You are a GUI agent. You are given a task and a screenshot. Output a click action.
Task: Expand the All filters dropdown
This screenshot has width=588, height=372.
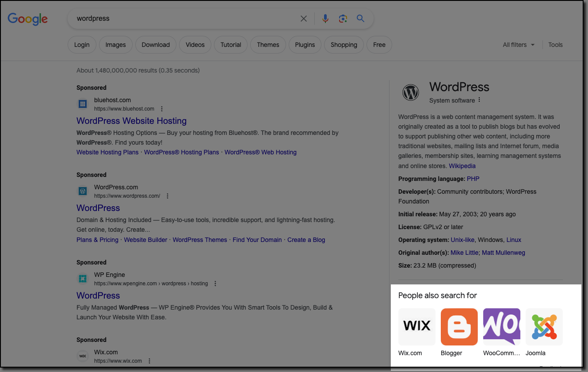tap(519, 45)
